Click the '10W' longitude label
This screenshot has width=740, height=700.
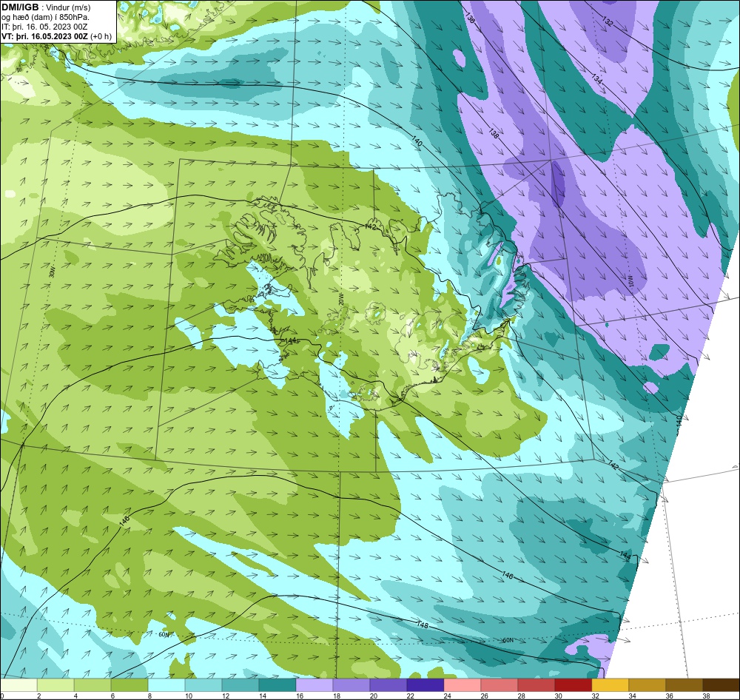click(631, 282)
